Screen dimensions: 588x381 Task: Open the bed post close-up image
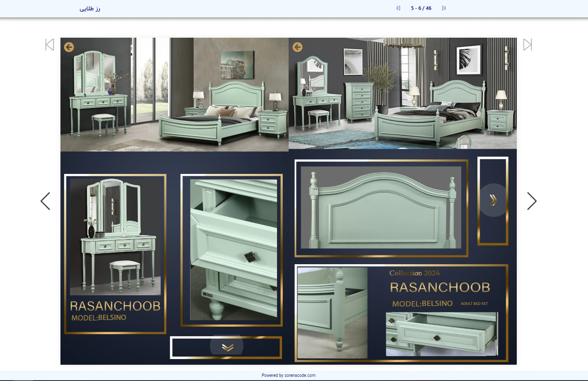coord(332,313)
